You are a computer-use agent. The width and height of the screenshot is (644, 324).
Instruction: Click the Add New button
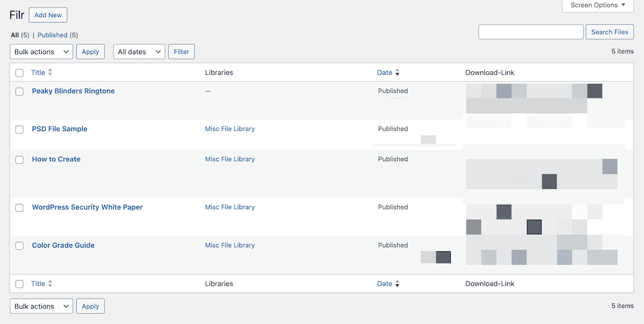click(x=48, y=15)
